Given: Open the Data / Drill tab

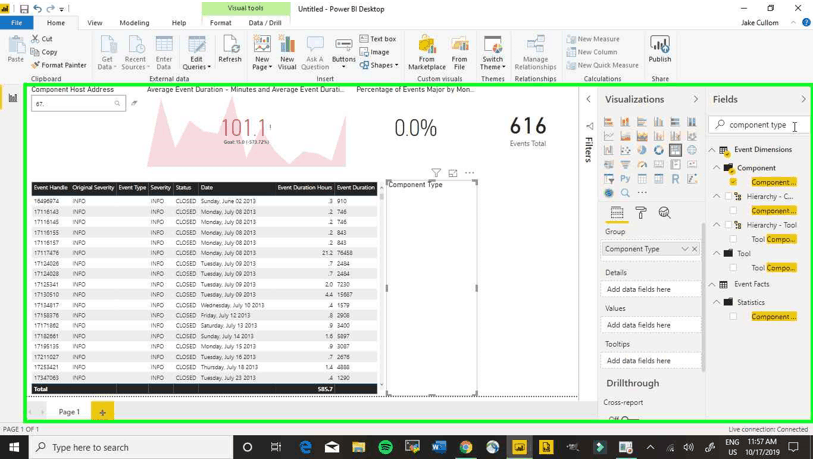Looking at the screenshot, I should tap(265, 23).
